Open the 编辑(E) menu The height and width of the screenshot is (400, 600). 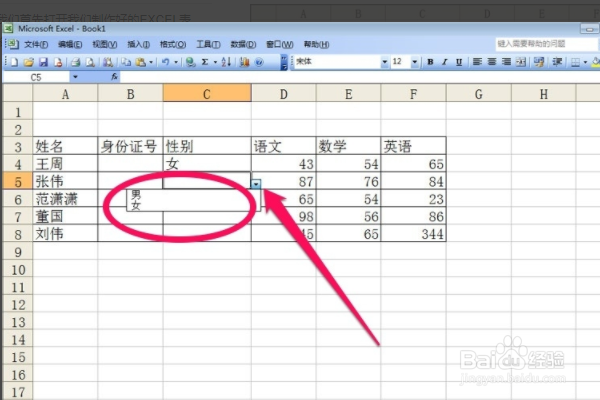point(70,44)
